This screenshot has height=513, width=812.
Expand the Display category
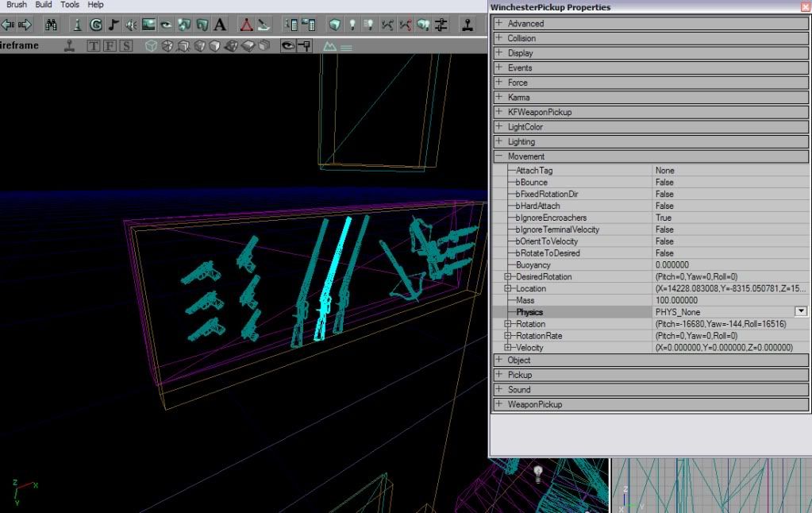coord(498,53)
